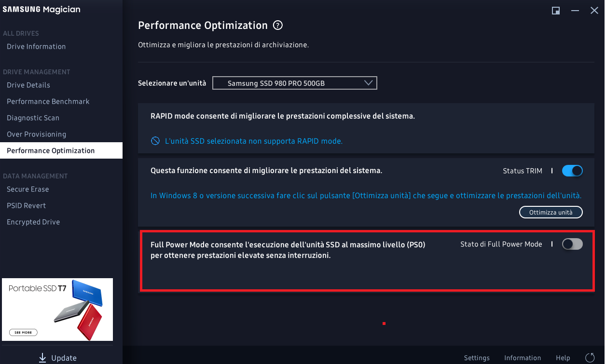Click 'L'unità SSD selezionata non supporta RAPID mode' text
The width and height of the screenshot is (606, 364).
[x=254, y=141]
